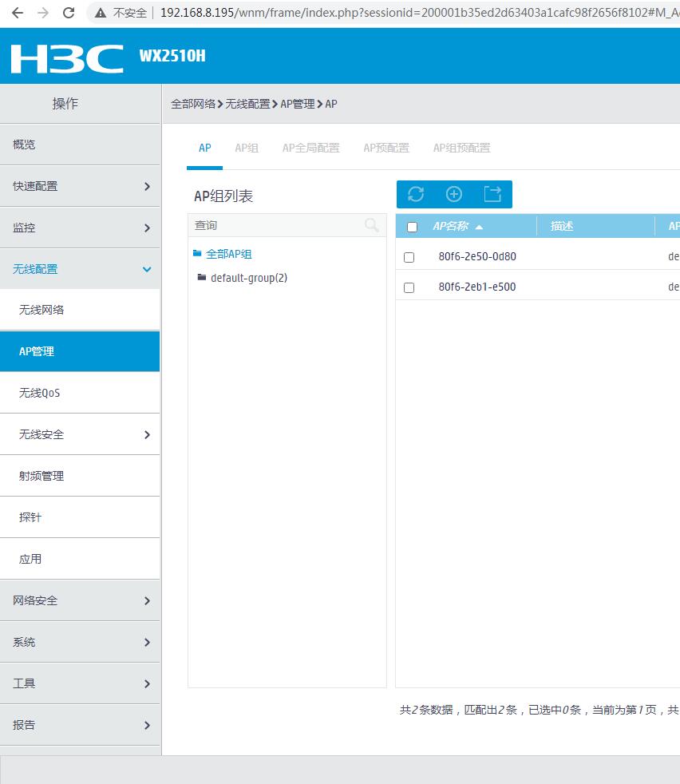Image resolution: width=680 pixels, height=784 pixels.
Task: Click 全部网络 in the breadcrumb
Action: pyautogui.click(x=193, y=104)
